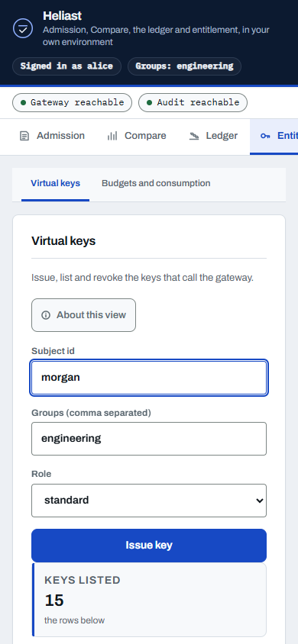Click the Subject id label
This screenshot has width=298, height=644.
point(53,351)
